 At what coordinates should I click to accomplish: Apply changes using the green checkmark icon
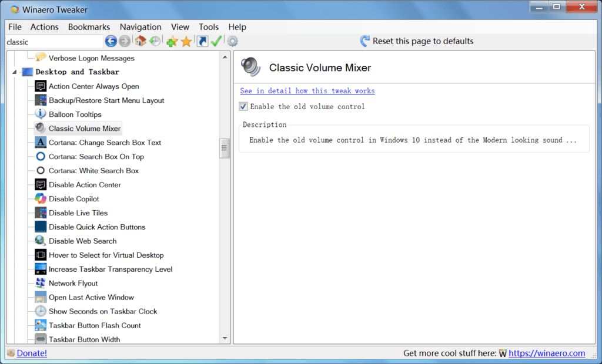[217, 41]
